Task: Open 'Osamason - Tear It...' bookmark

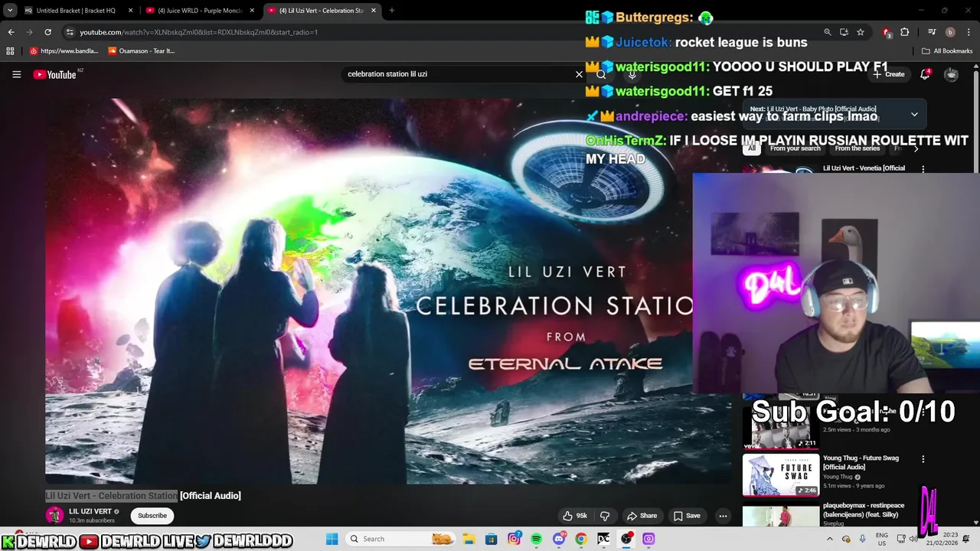Action: (x=142, y=51)
